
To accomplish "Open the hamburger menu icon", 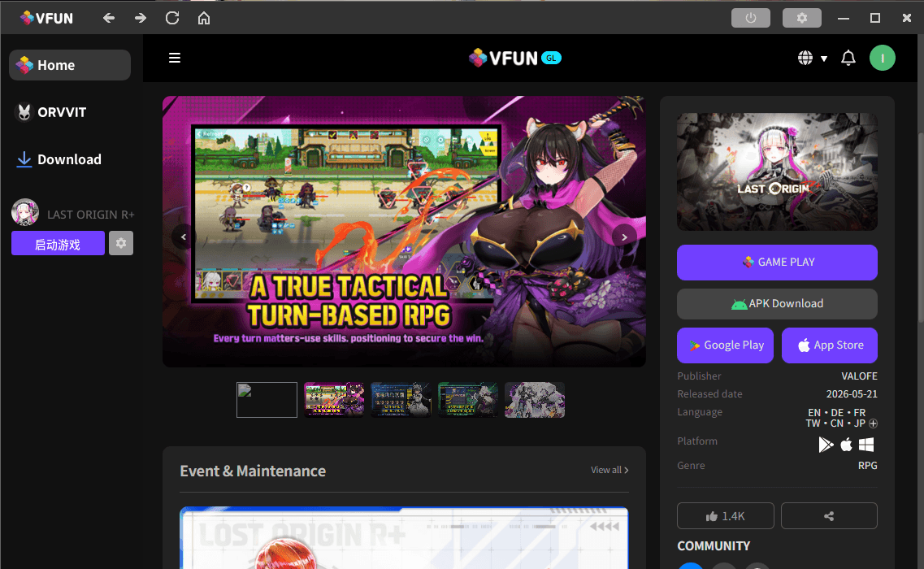I will click(175, 58).
